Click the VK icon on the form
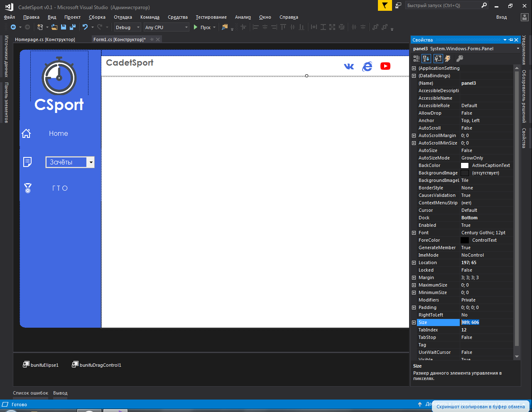This screenshot has width=532, height=412. click(x=349, y=66)
